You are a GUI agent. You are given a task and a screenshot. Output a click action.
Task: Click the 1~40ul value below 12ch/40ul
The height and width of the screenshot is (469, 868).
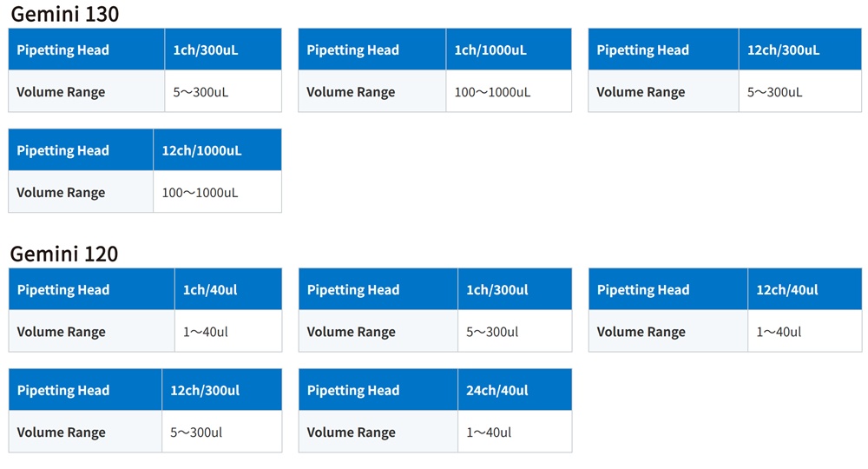click(779, 332)
